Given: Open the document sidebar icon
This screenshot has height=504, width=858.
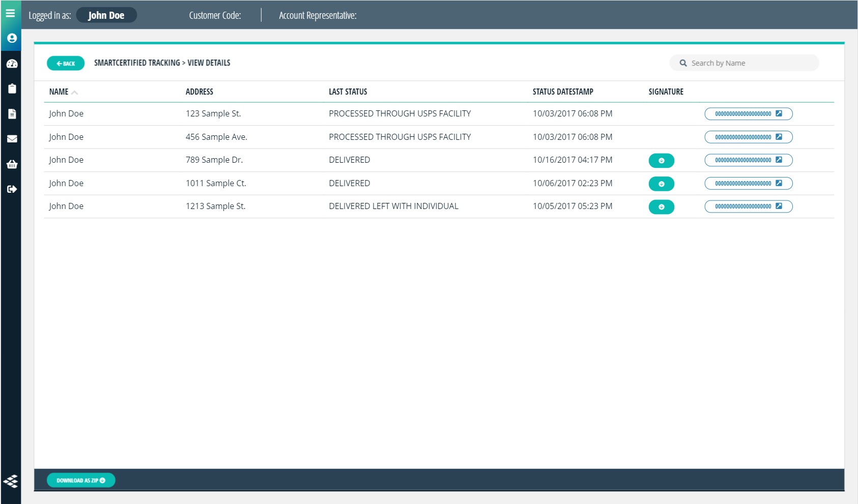Looking at the screenshot, I should tap(12, 113).
